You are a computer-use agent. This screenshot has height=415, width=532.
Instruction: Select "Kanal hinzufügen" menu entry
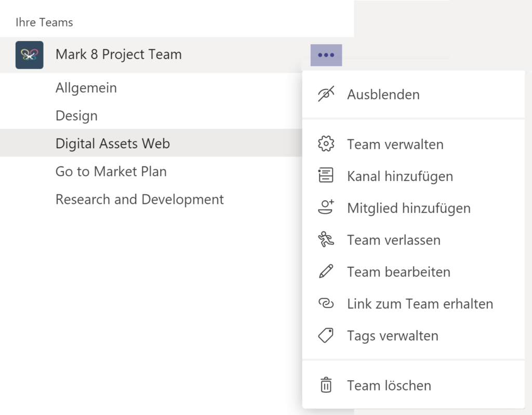[400, 176]
